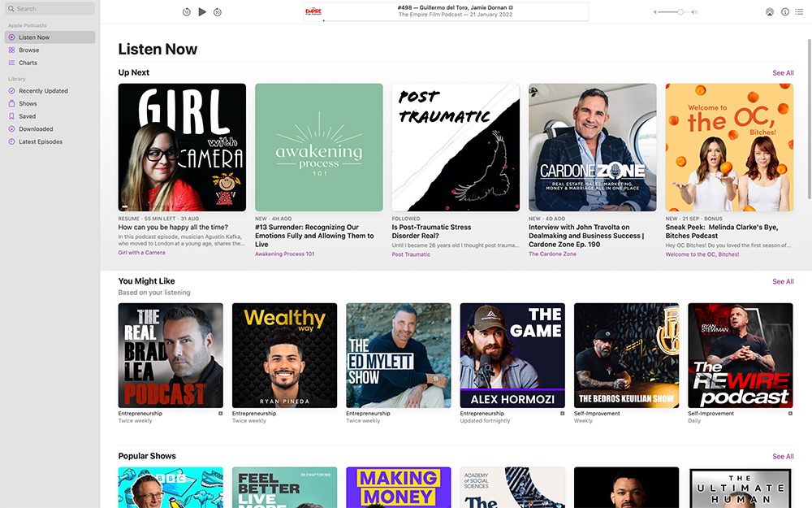This screenshot has height=508, width=812.
Task: Click the vertical scrollbar on the right
Action: (x=810, y=119)
